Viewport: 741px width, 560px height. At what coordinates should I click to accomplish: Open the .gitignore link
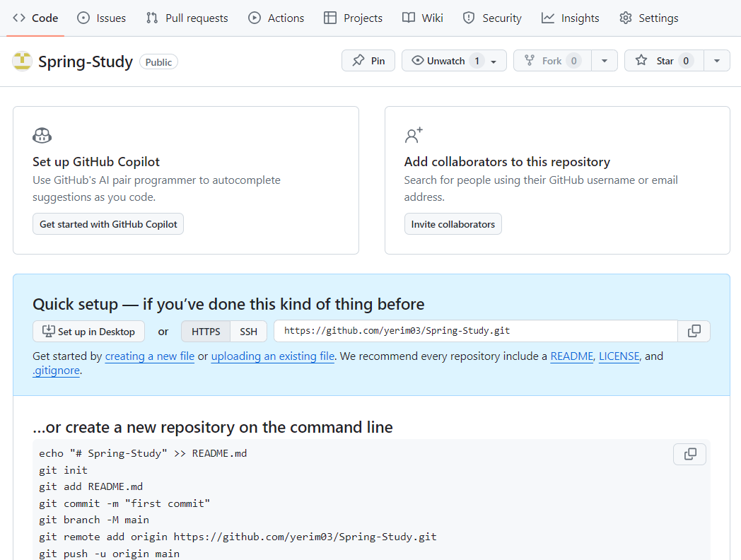click(x=57, y=370)
